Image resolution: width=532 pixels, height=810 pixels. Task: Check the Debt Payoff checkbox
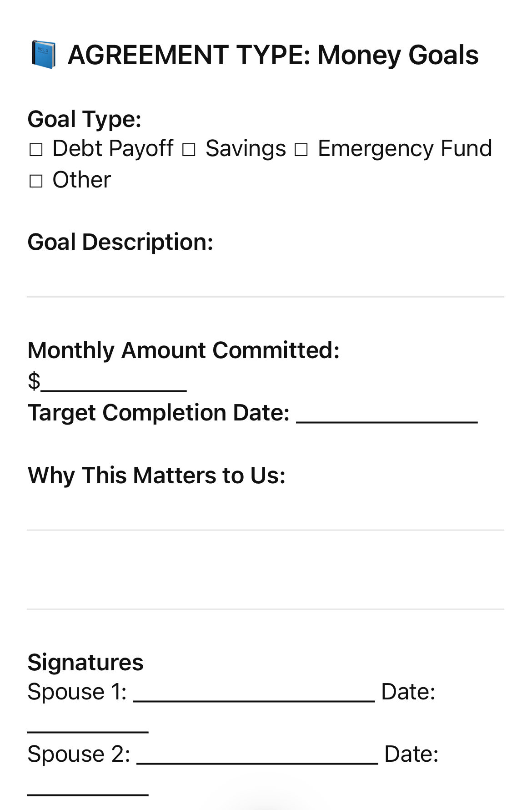[36, 150]
